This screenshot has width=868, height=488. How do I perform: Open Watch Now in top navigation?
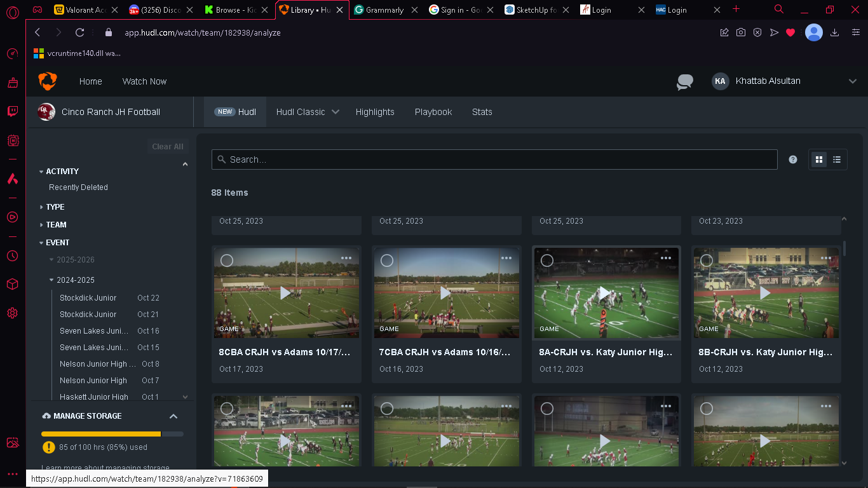click(x=144, y=81)
